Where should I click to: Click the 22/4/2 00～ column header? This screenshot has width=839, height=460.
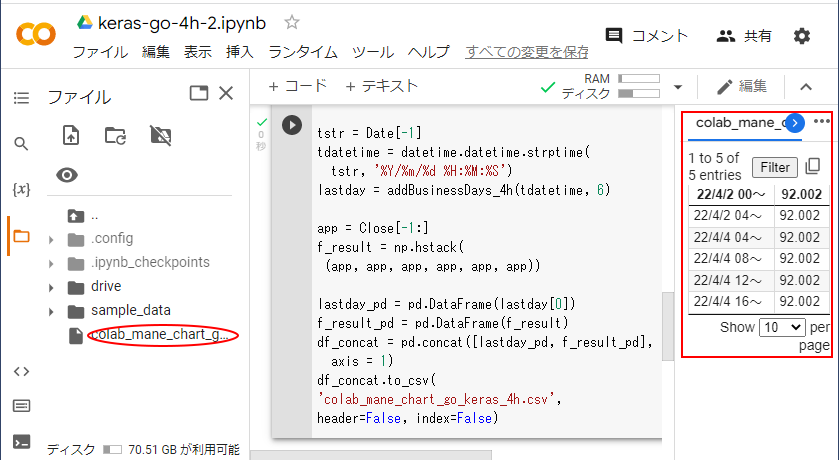click(x=730, y=195)
